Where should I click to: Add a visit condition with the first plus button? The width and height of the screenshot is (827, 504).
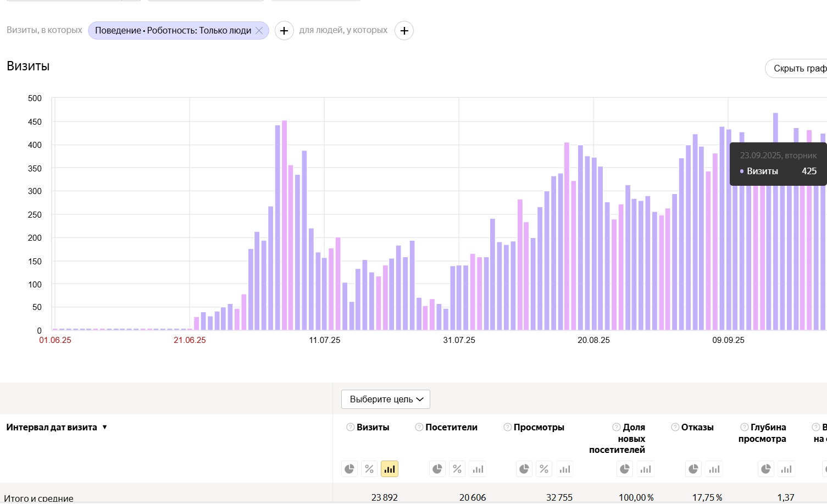coord(284,31)
